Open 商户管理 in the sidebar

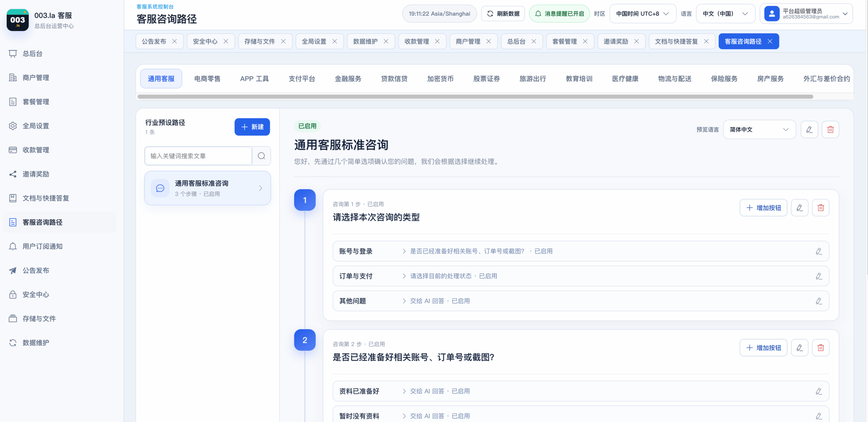(36, 78)
